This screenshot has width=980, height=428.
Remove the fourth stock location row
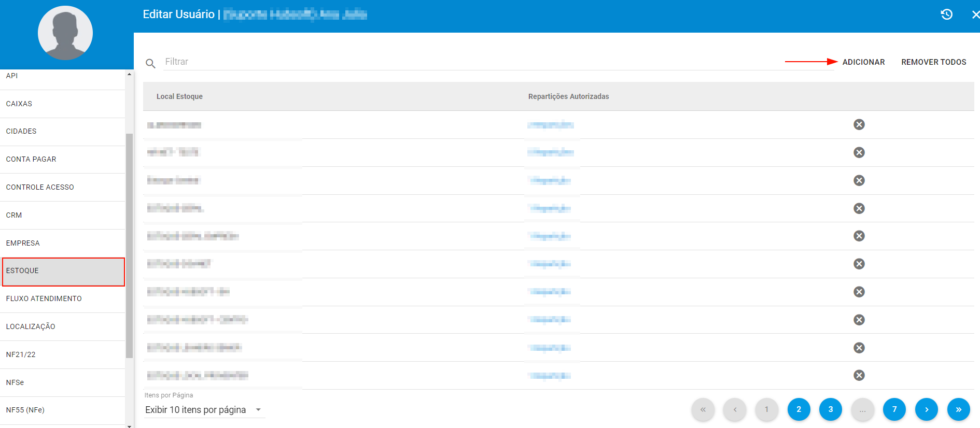(859, 208)
